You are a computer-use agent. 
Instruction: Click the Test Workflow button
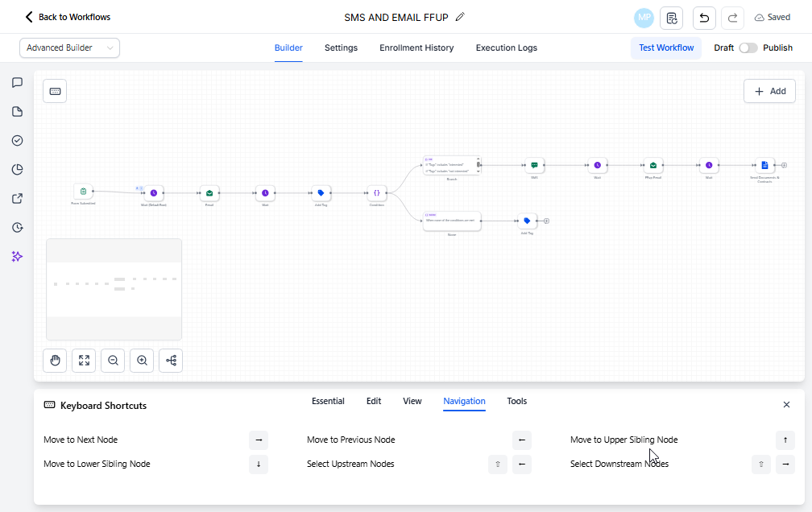pos(665,47)
